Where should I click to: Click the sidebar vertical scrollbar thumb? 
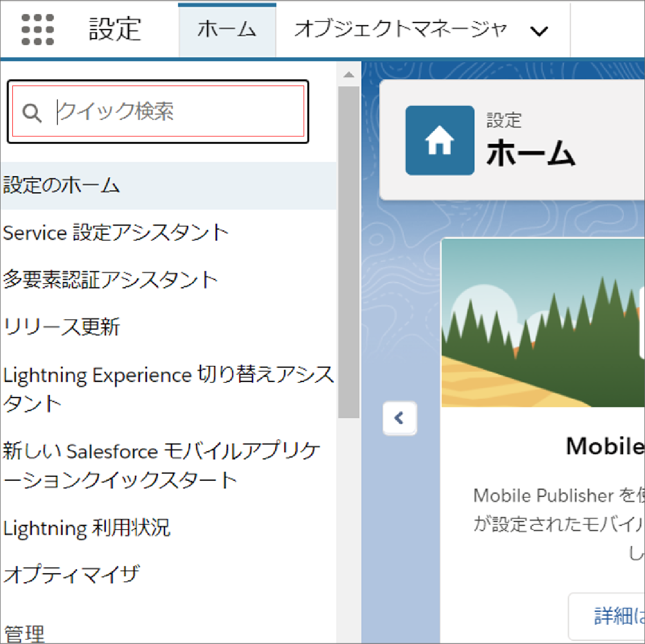pyautogui.click(x=349, y=251)
